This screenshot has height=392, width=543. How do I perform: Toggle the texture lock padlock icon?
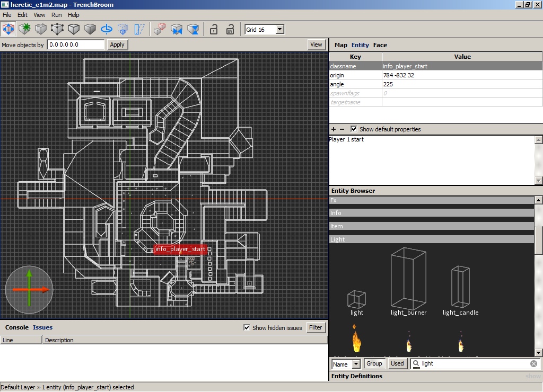pyautogui.click(x=214, y=29)
